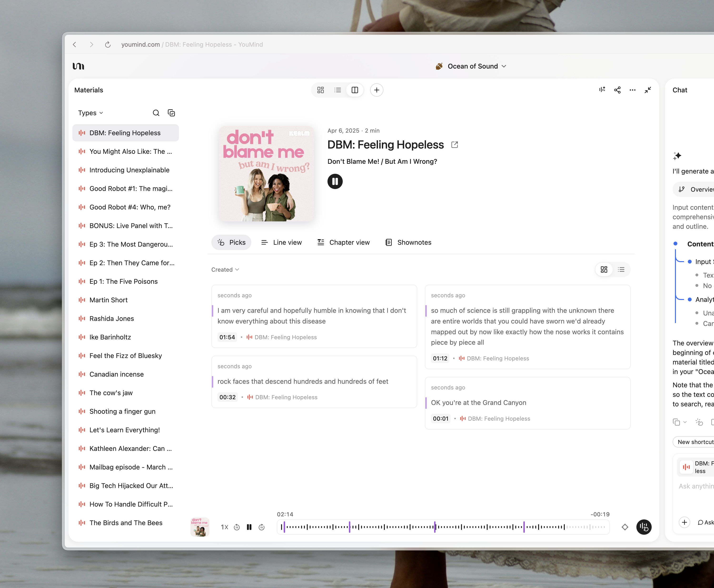Search materials with the magnifier icon

pos(156,113)
